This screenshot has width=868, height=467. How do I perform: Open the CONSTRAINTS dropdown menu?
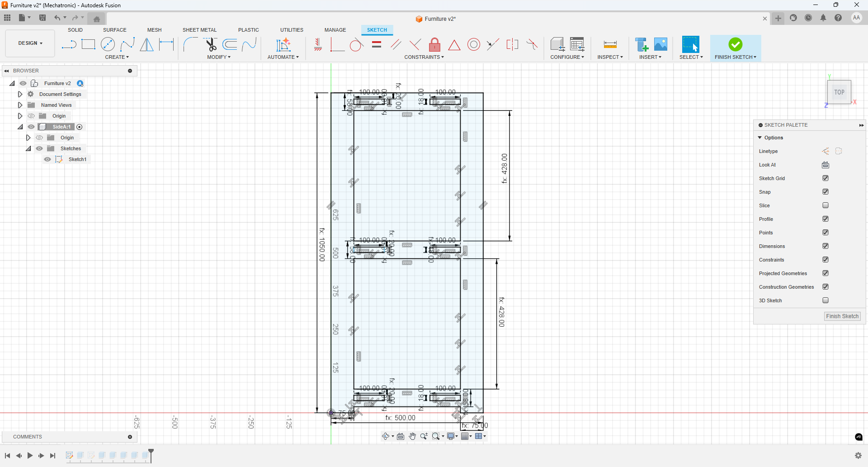(424, 57)
